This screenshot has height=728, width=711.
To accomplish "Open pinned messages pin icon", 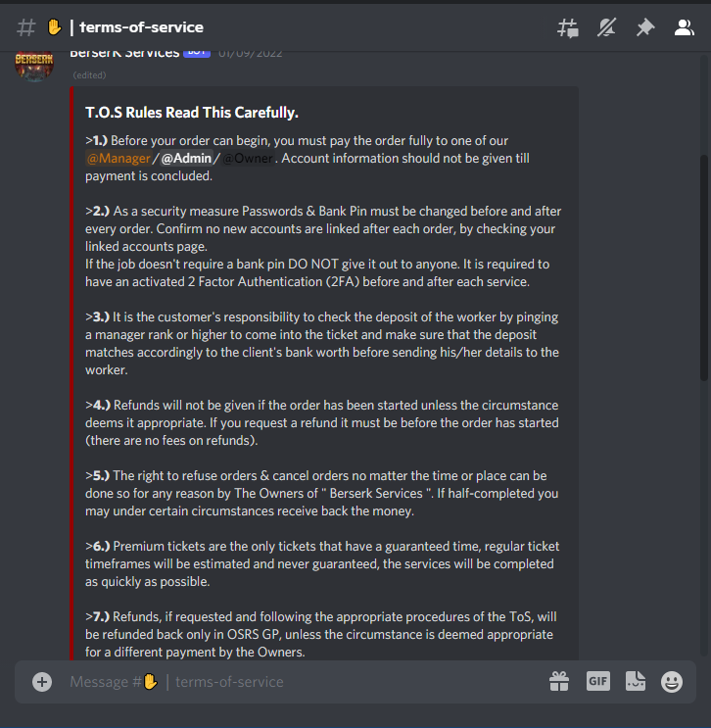I will click(x=645, y=27).
